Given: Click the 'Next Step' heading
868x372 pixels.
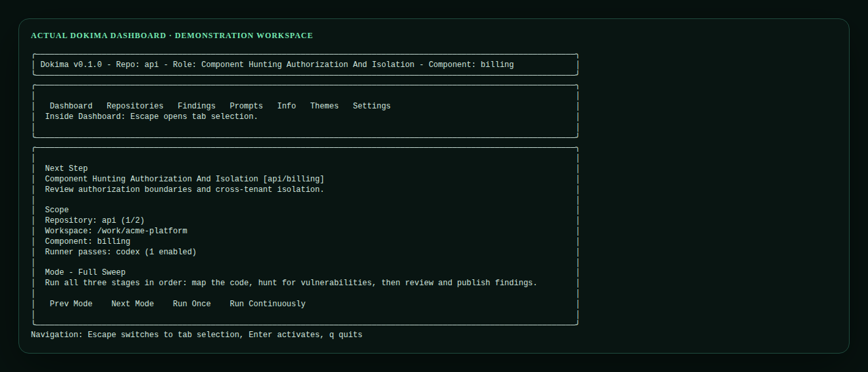Looking at the screenshot, I should (x=66, y=168).
